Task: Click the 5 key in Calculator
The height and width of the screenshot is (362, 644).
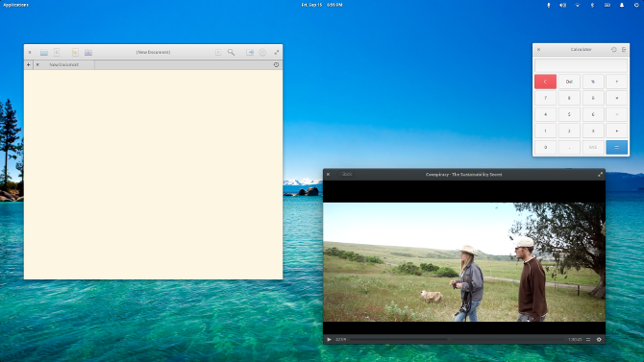Action: point(569,114)
